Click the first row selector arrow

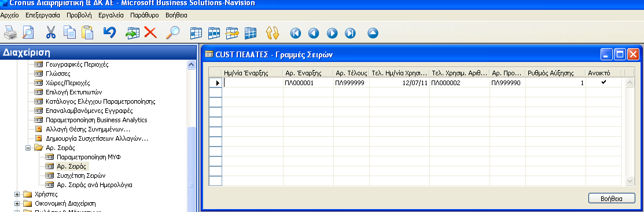(216, 83)
